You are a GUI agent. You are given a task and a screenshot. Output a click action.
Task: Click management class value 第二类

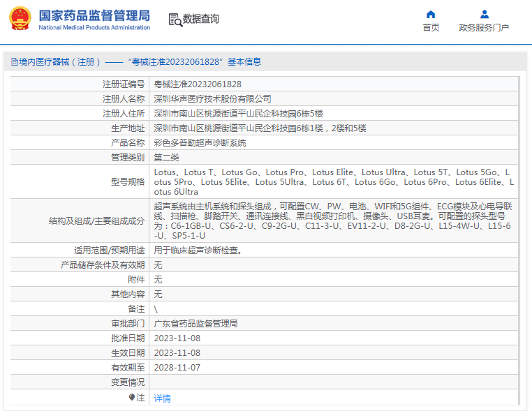pyautogui.click(x=166, y=157)
